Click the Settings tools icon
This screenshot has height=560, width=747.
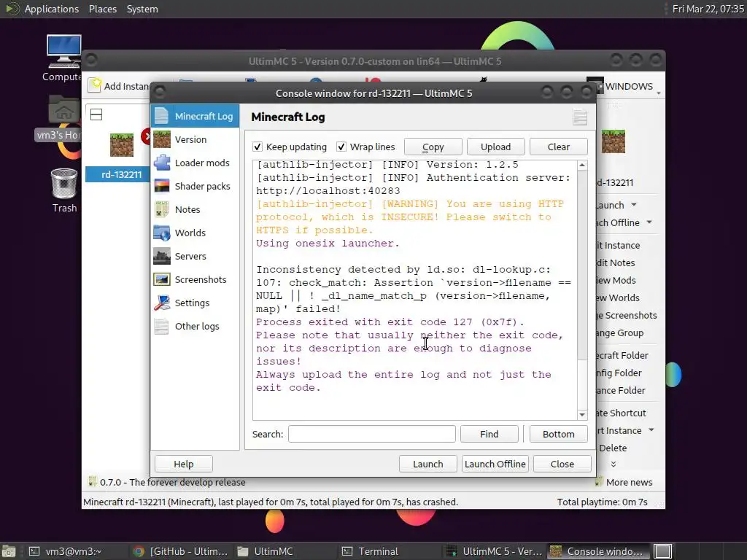[x=161, y=303]
